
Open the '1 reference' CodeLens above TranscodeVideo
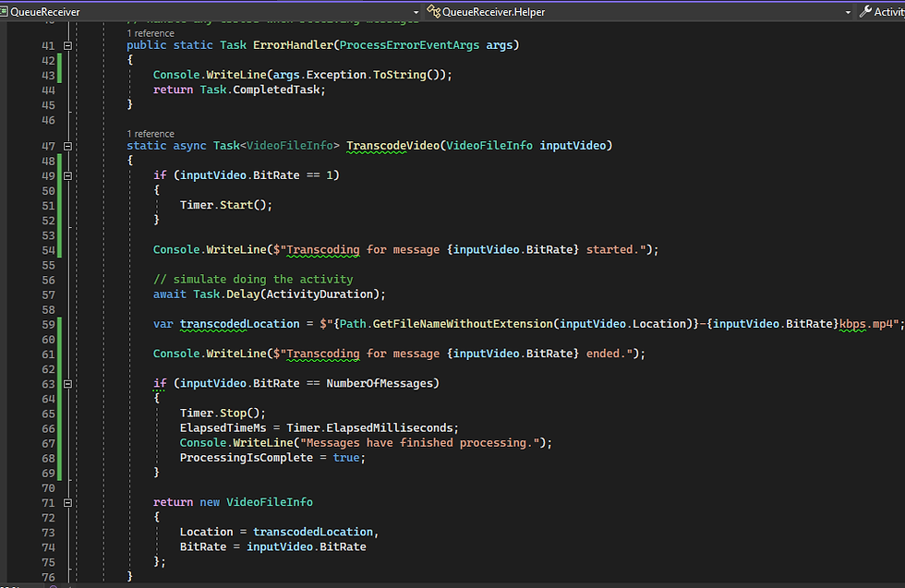[x=150, y=134]
